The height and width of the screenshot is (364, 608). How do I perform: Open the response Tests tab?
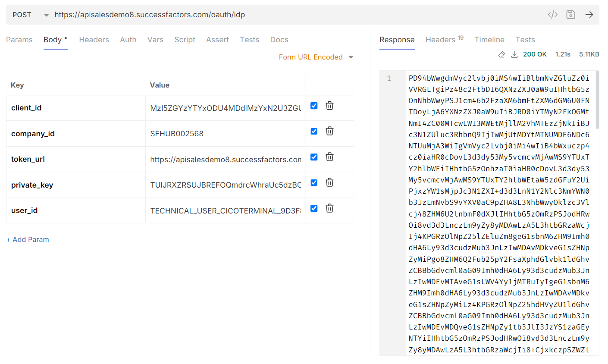(525, 40)
